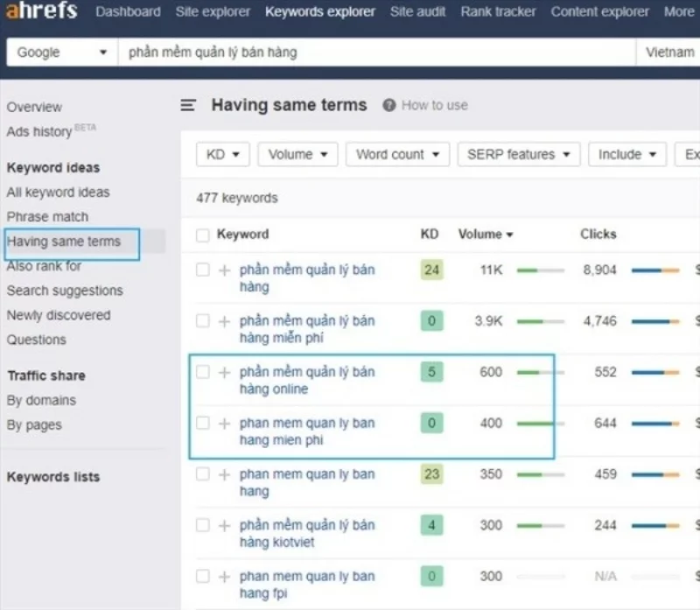Check the box for keyword with KD 24
The image size is (700, 610).
coord(203,270)
